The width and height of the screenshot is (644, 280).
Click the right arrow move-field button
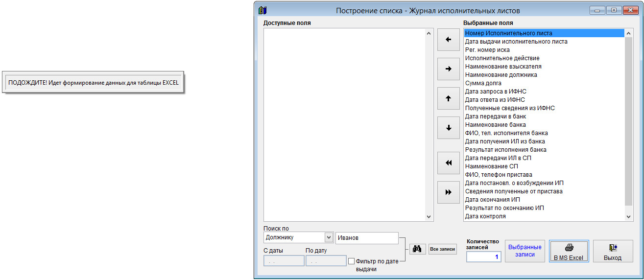coord(448,69)
